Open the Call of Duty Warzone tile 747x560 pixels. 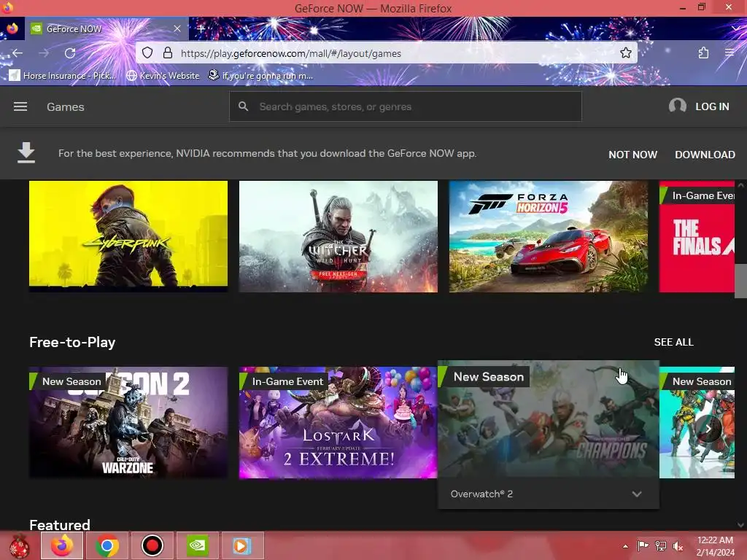[128, 422]
